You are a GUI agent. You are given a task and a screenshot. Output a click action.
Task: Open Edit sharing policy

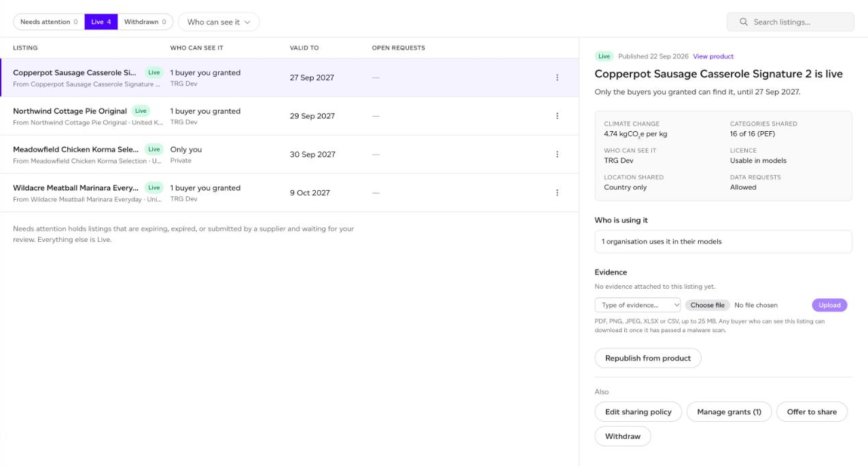click(x=638, y=412)
